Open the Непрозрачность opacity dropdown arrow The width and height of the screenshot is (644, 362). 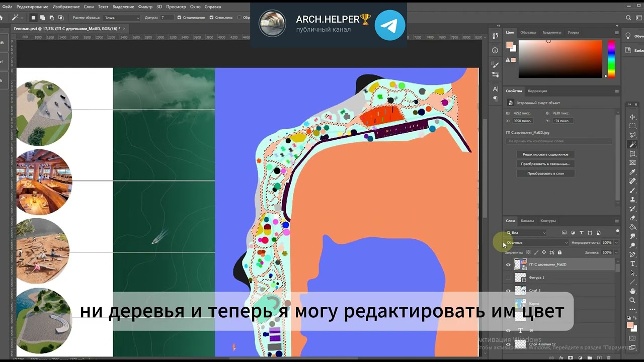click(x=616, y=242)
